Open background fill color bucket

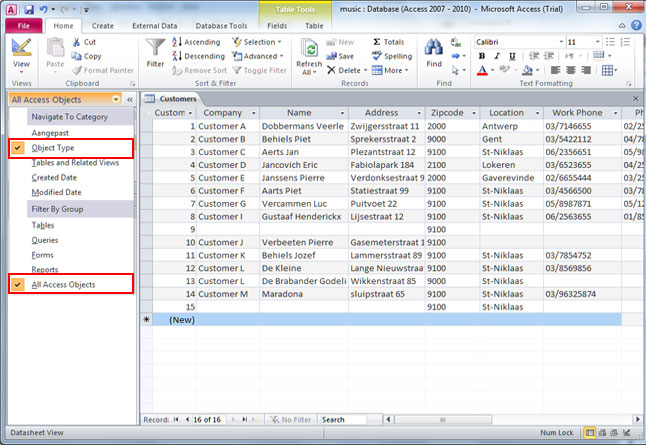click(x=527, y=70)
